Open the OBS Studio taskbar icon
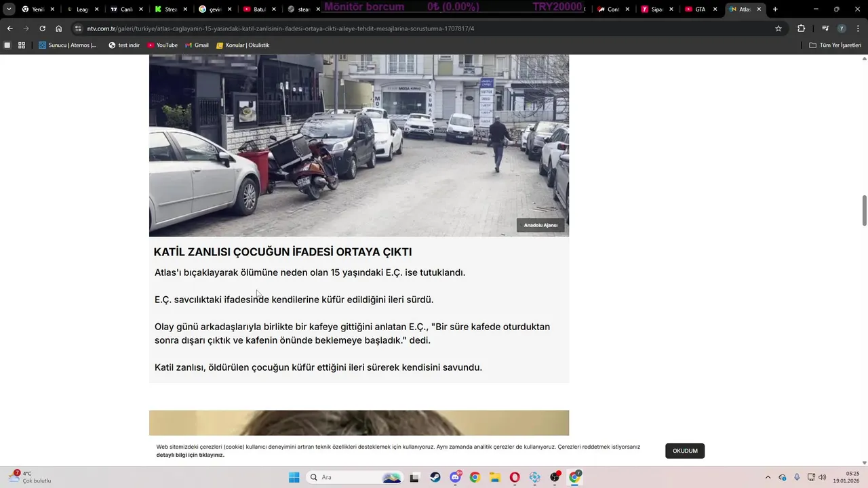The image size is (868, 488). click(x=555, y=477)
